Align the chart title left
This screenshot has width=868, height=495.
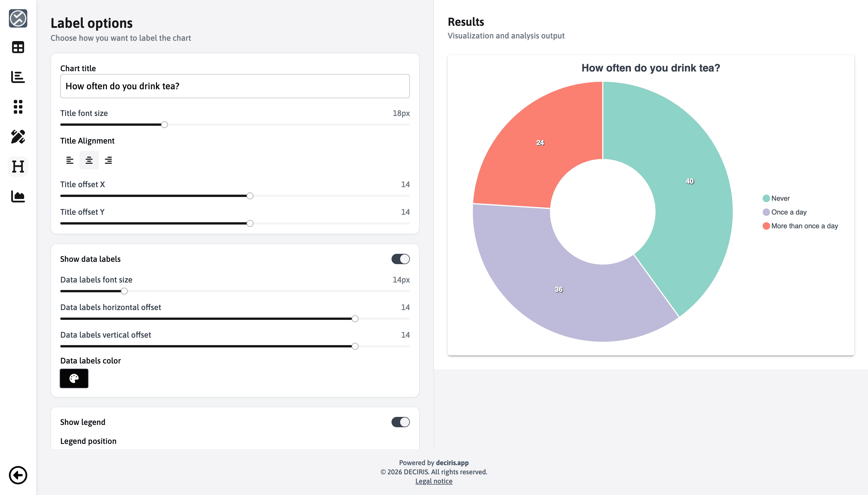tap(70, 160)
